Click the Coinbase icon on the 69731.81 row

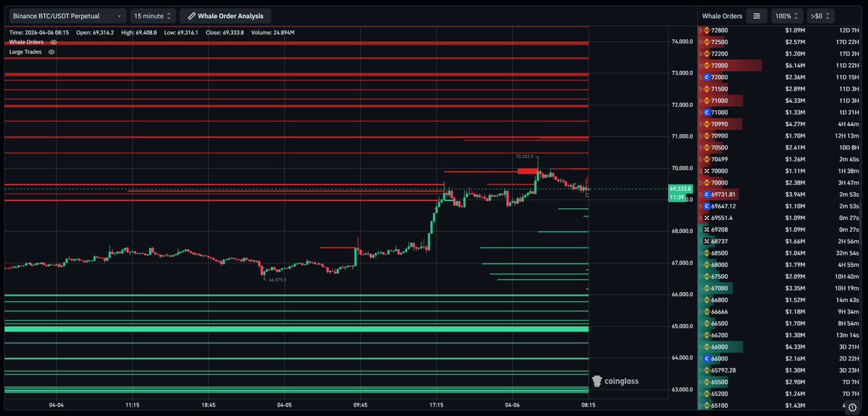click(x=706, y=195)
